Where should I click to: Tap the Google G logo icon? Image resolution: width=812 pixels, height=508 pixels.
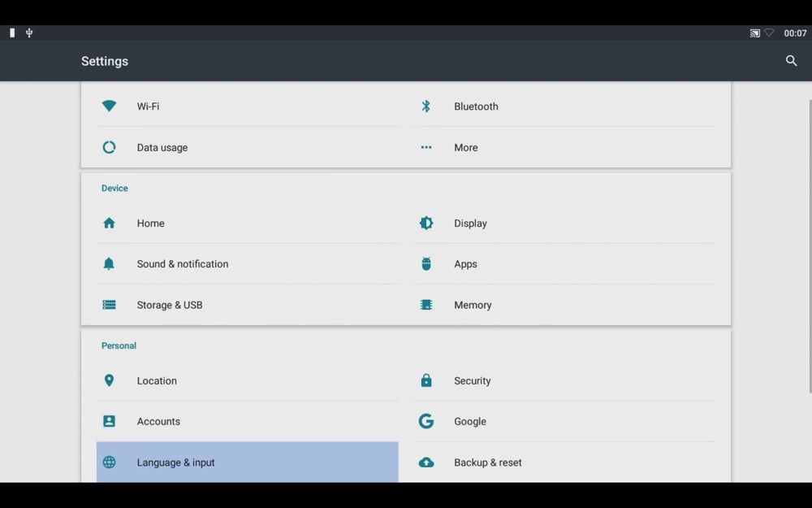(425, 421)
